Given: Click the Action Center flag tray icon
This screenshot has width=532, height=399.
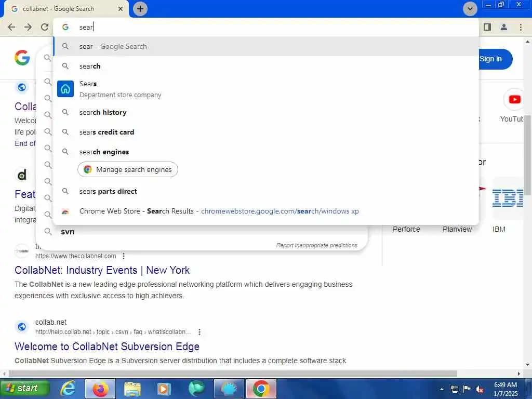Looking at the screenshot, I should click(467, 389).
